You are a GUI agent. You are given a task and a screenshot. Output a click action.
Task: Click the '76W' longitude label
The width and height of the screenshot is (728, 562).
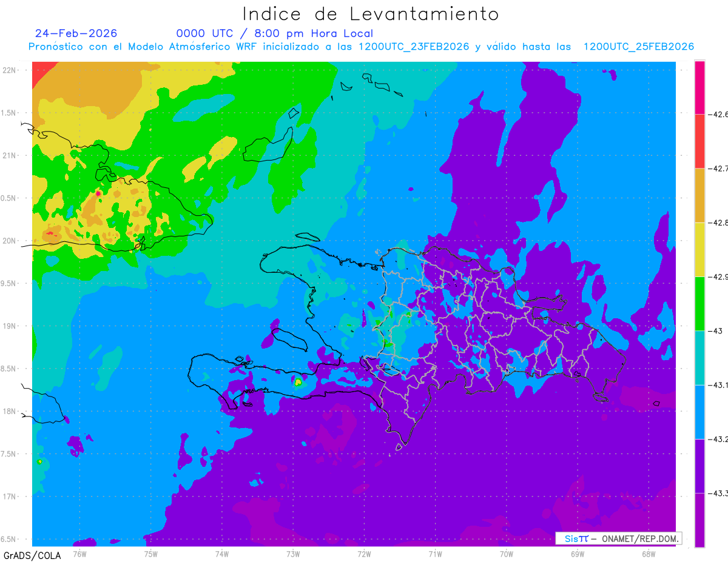(79, 554)
